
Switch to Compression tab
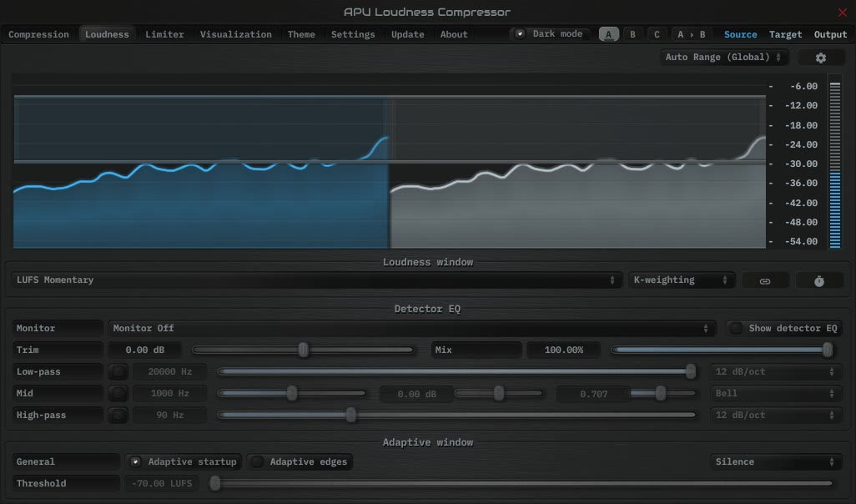[x=38, y=34]
